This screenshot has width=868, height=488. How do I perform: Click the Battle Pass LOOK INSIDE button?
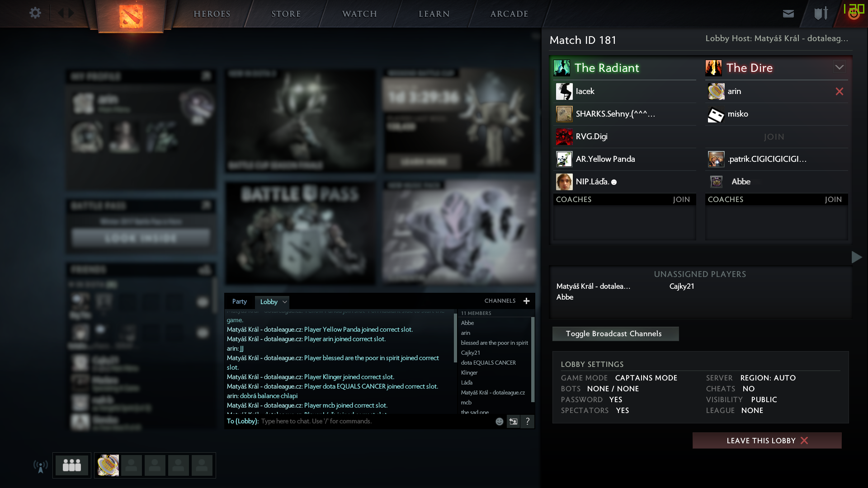[141, 238]
